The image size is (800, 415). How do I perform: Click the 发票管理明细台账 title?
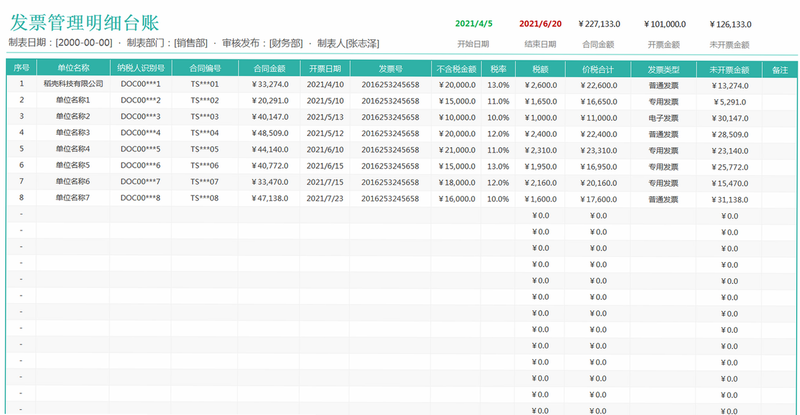tap(85, 23)
